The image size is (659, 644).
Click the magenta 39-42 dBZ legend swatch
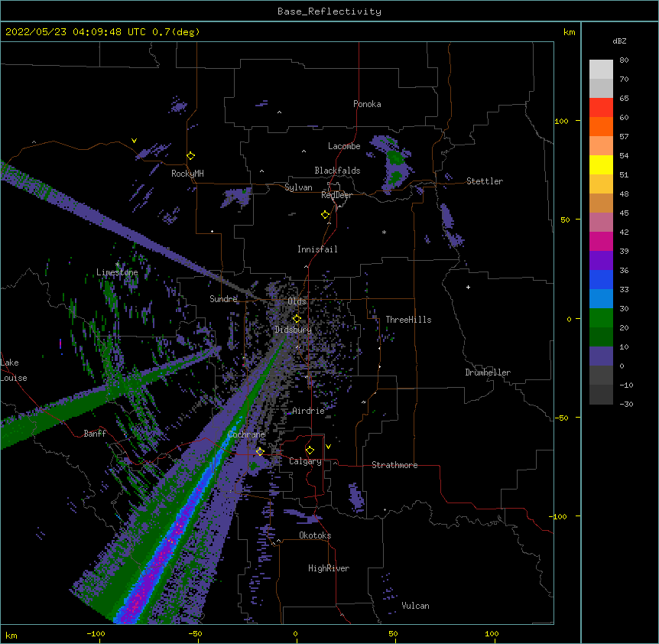coord(601,242)
